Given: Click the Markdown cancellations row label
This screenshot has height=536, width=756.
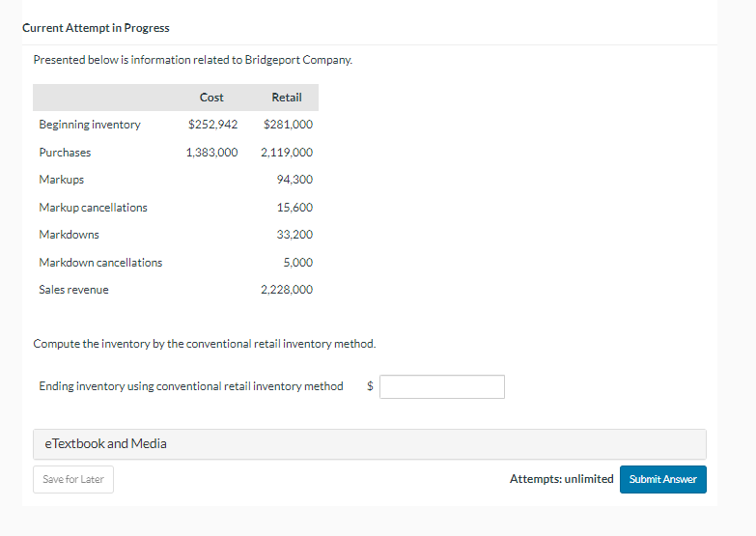Looking at the screenshot, I should [x=100, y=263].
